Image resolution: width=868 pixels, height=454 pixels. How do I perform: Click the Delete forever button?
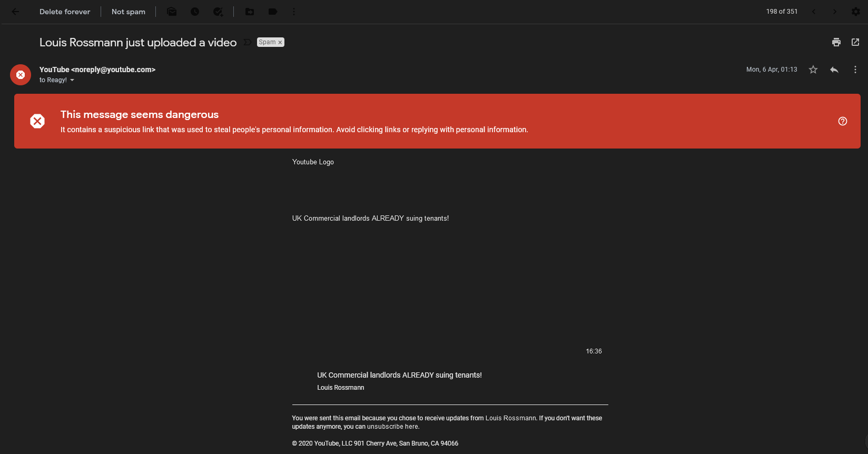(65, 12)
